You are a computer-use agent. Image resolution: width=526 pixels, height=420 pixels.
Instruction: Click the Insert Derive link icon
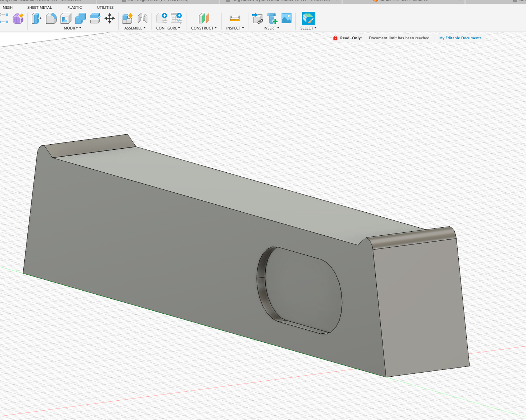click(257, 18)
